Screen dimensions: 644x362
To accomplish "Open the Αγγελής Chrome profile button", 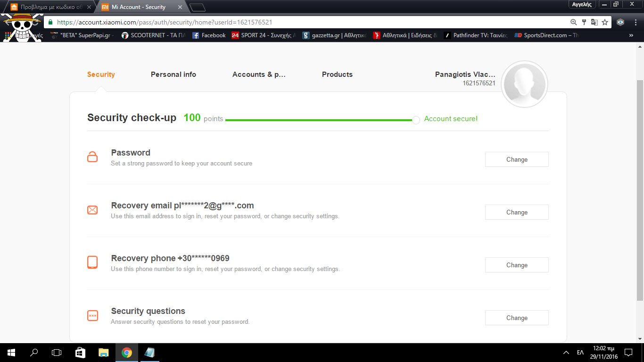I will pos(581,4).
